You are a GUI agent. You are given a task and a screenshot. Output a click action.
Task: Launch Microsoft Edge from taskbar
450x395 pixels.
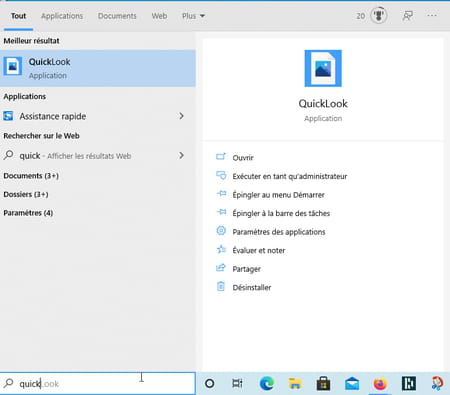pos(267,383)
